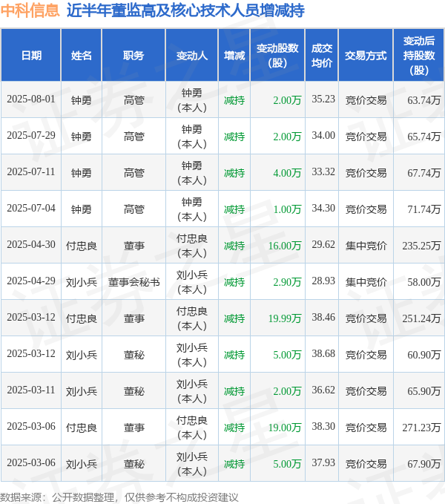
Task: Click the date cell 2025-04-29
Action: [x=31, y=281]
